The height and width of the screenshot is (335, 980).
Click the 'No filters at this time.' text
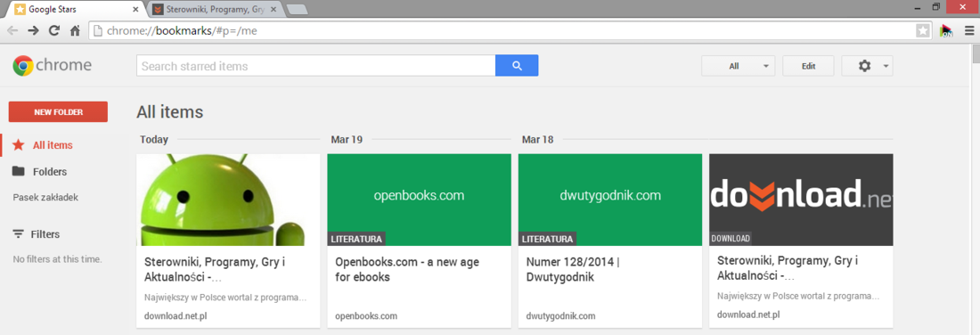coord(58,258)
